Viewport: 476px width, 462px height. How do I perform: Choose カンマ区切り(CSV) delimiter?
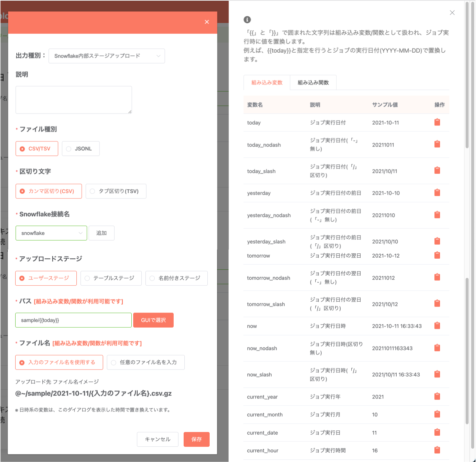(49, 191)
